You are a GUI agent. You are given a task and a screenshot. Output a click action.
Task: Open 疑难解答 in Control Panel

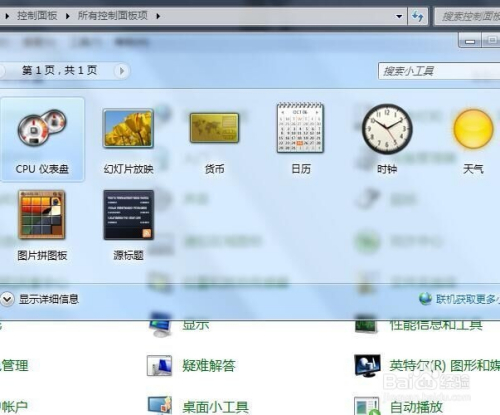pyautogui.click(x=209, y=366)
